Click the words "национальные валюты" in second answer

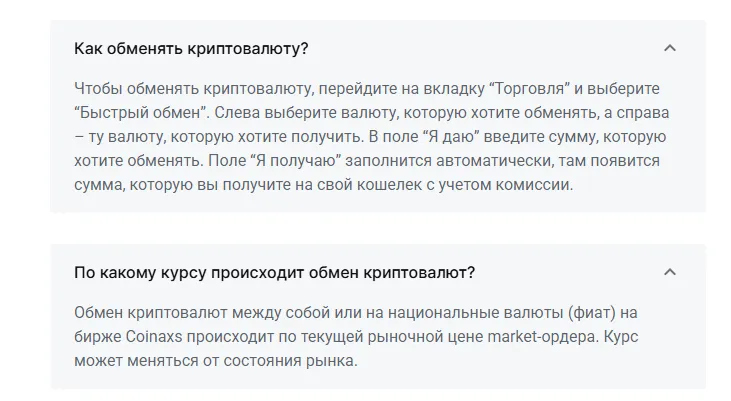pos(475,312)
